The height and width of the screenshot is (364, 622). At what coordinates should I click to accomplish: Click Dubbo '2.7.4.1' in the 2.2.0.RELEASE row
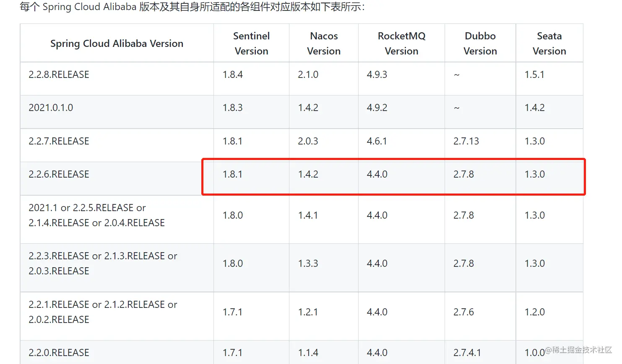point(467,353)
